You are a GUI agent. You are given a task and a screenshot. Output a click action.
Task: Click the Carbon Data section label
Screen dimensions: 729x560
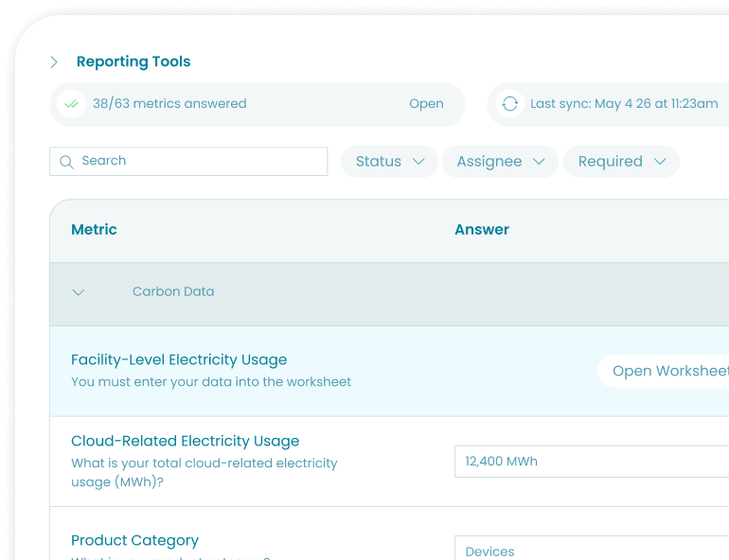click(x=173, y=291)
